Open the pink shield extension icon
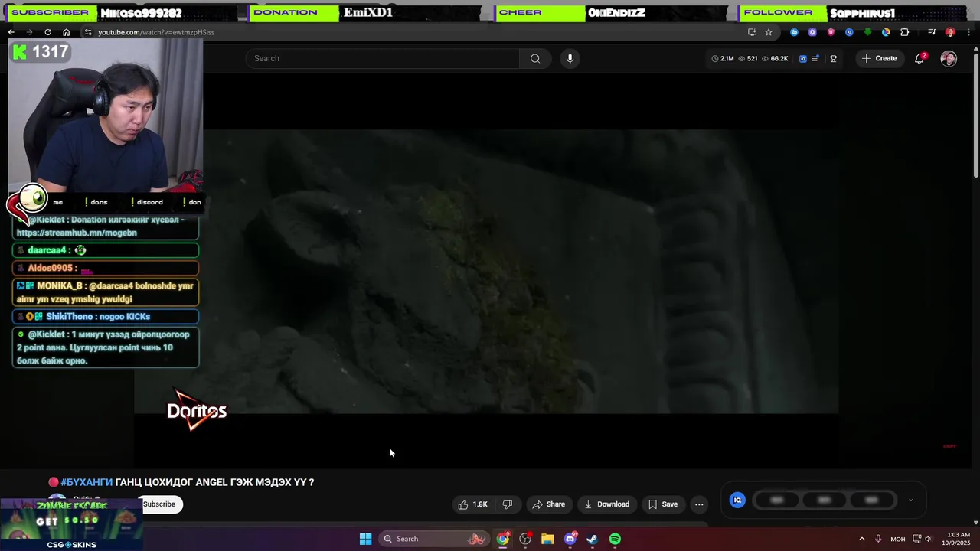Screen dimensions: 980x551 pyautogui.click(x=831, y=32)
